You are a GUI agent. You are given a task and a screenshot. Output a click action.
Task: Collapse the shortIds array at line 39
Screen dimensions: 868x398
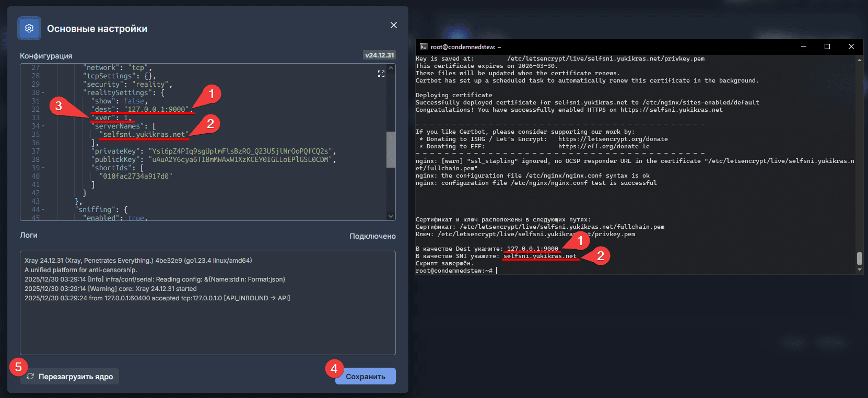click(x=43, y=168)
